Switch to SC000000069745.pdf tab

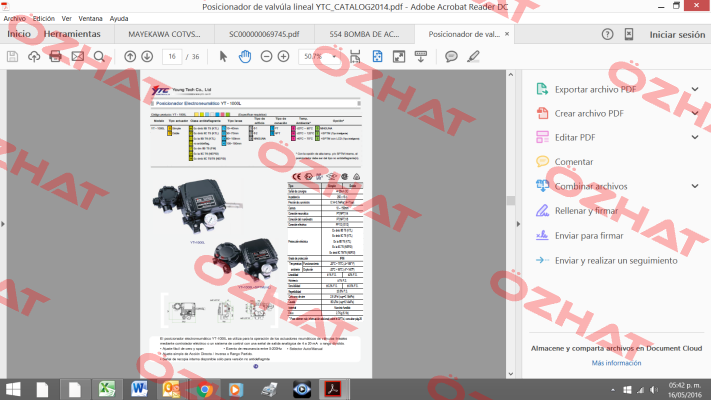coord(264,34)
